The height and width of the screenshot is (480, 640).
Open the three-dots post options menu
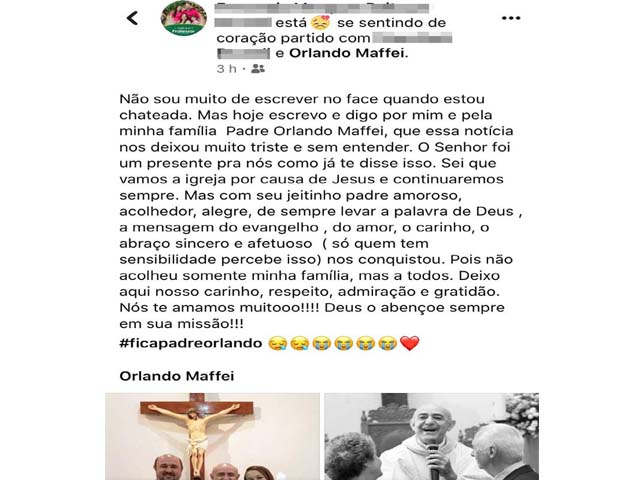511,18
